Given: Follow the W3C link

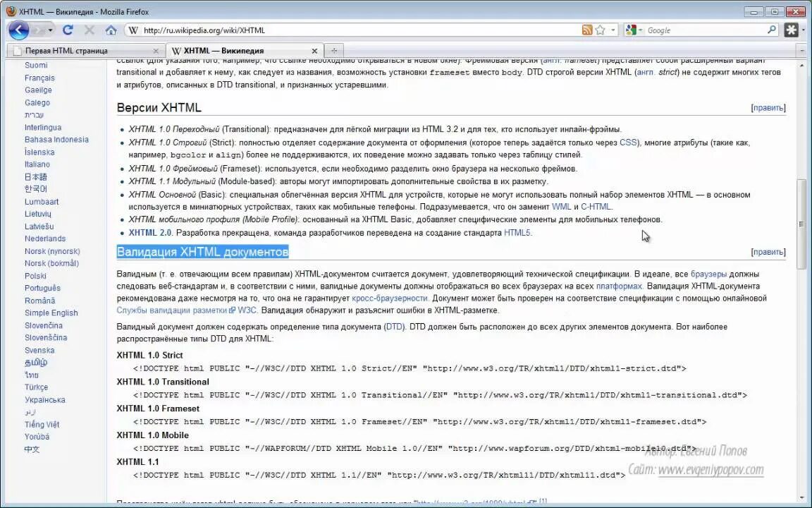Looking at the screenshot, I should 247,310.
